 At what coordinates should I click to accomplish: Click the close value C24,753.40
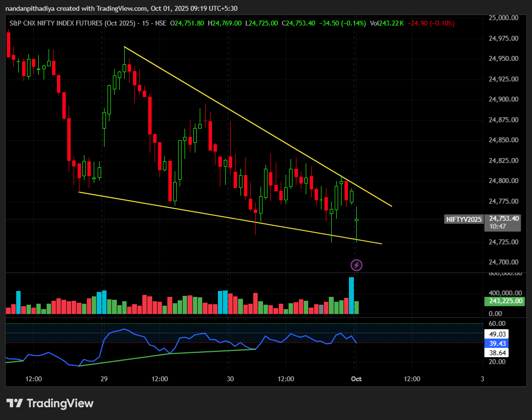pos(298,23)
